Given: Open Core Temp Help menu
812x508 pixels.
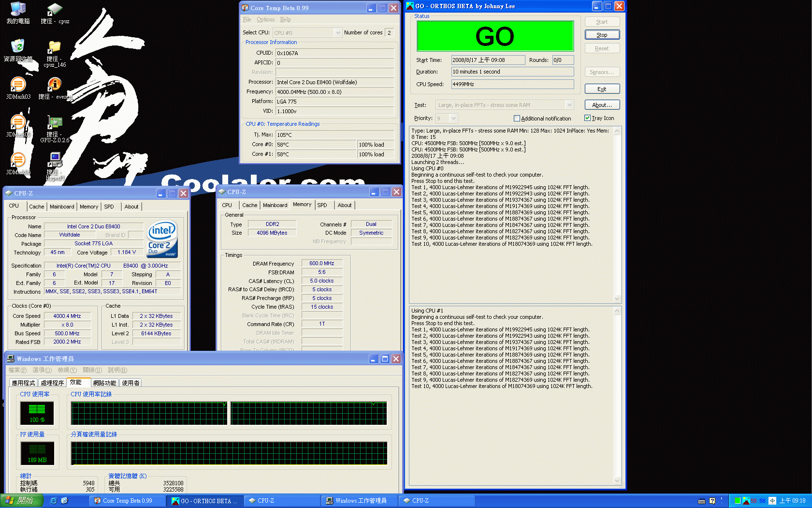Looking at the screenshot, I should pos(285,19).
